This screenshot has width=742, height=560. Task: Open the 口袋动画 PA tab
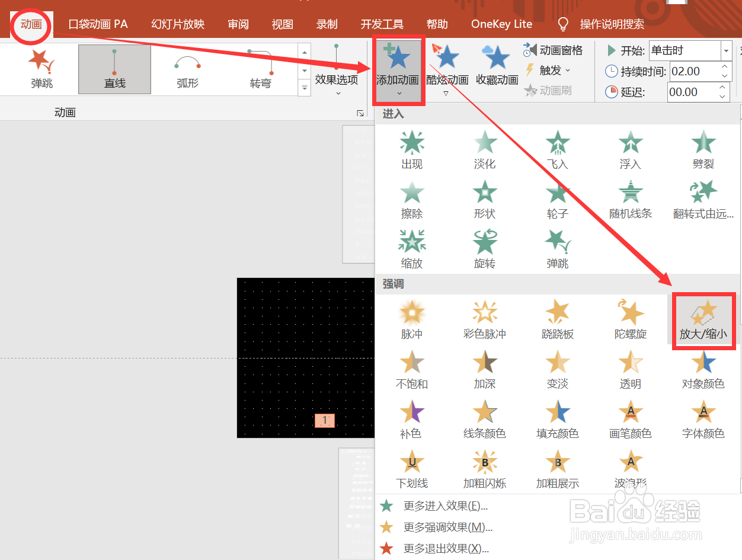coord(98,24)
